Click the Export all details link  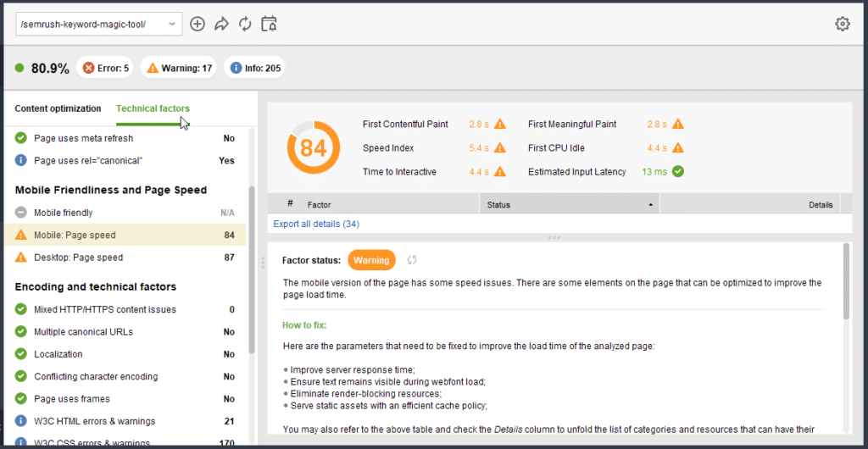click(316, 224)
